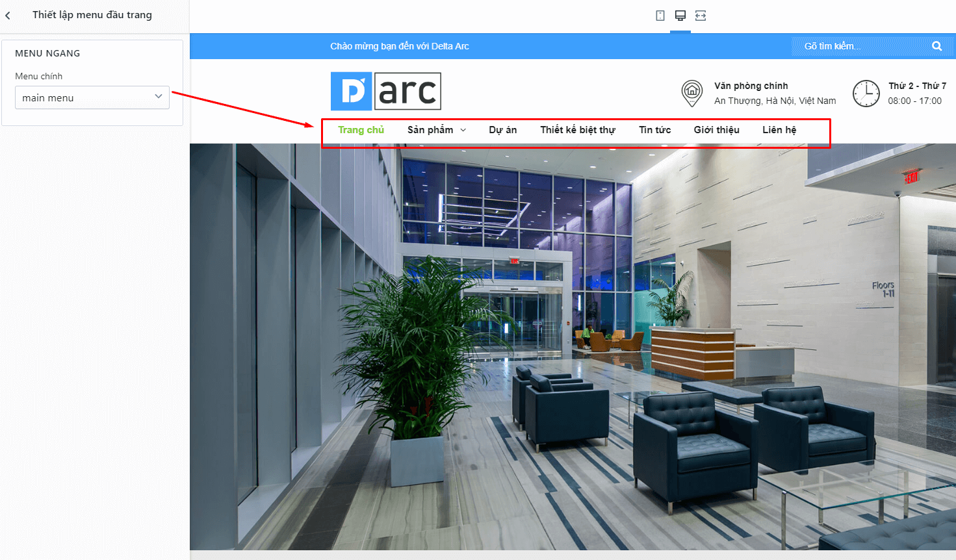The width and height of the screenshot is (956, 560).
Task: Click the clock opening-hours icon
Action: click(866, 94)
